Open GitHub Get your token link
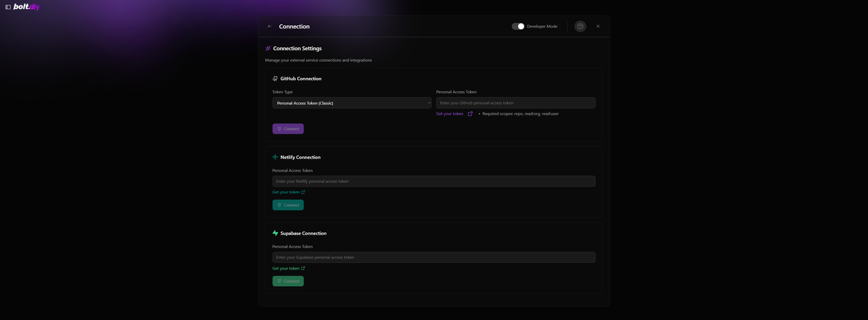868x320 pixels. (x=450, y=114)
